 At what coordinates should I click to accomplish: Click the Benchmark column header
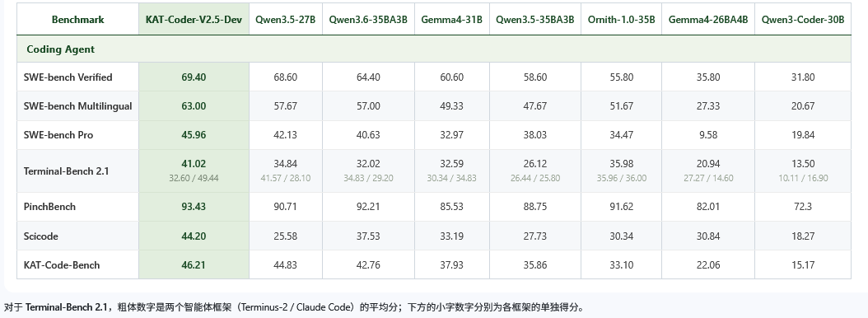(x=77, y=20)
